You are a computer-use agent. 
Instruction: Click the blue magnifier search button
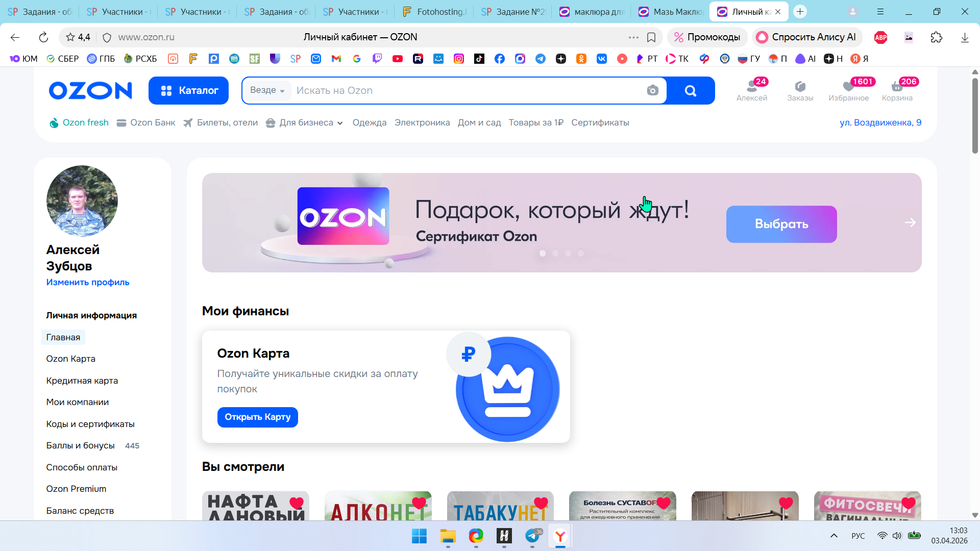coord(690,90)
